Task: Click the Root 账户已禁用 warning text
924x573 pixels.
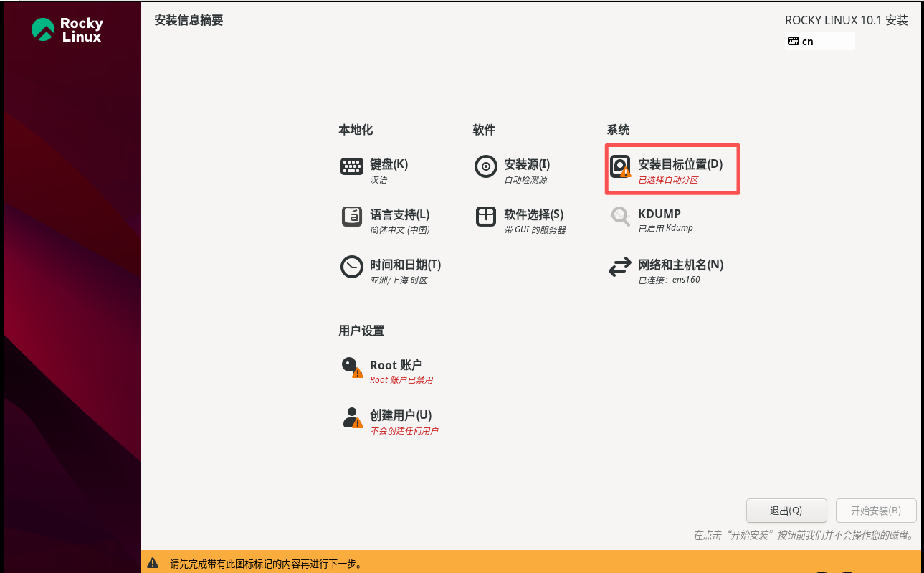Action: tap(401, 379)
